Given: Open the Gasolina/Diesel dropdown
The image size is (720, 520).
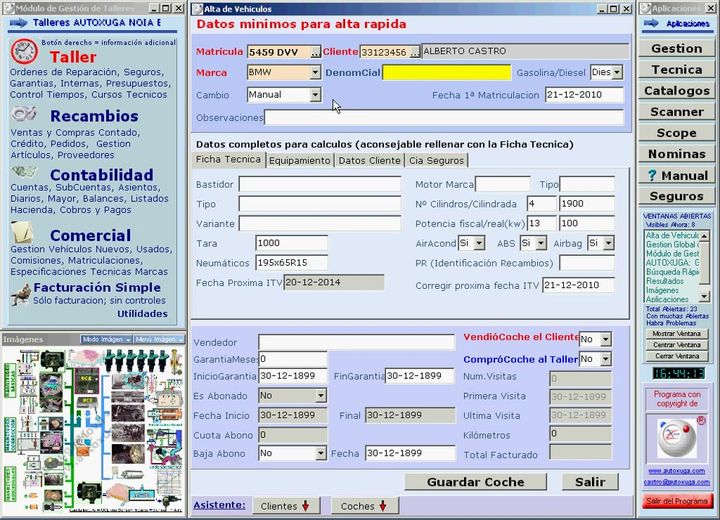Looking at the screenshot, I should (x=618, y=72).
